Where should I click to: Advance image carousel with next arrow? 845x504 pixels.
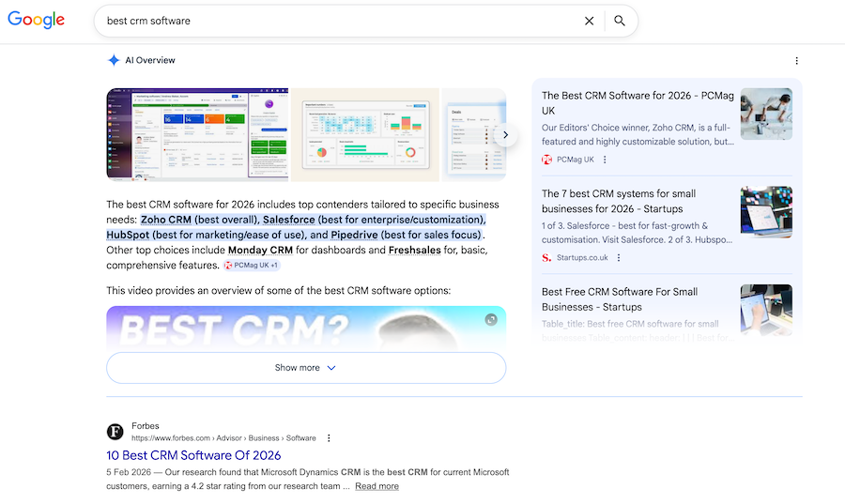click(505, 134)
